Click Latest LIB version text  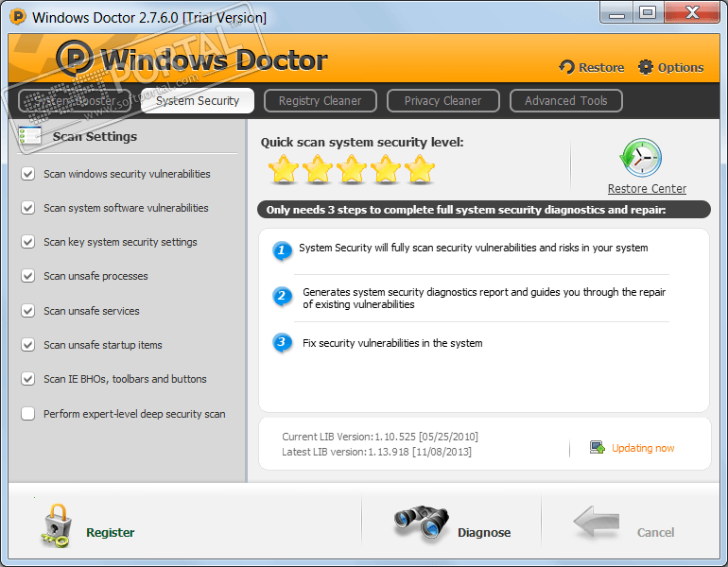click(x=376, y=452)
